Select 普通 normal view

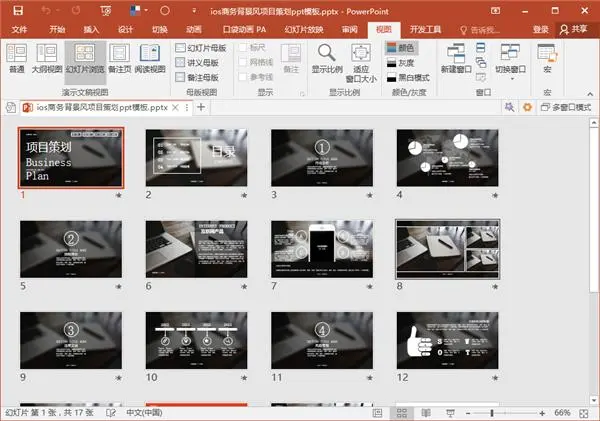[16, 58]
